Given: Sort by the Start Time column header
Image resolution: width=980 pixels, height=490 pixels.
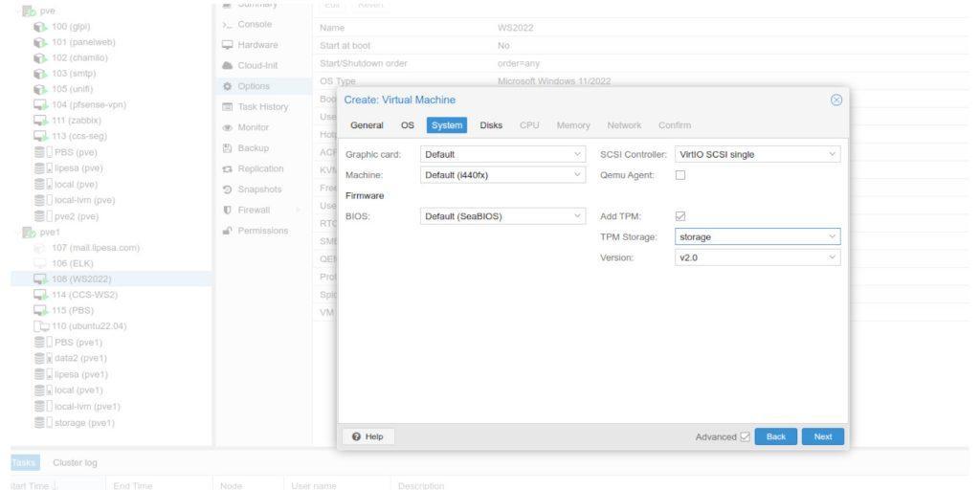Looking at the screenshot, I should tap(56, 485).
